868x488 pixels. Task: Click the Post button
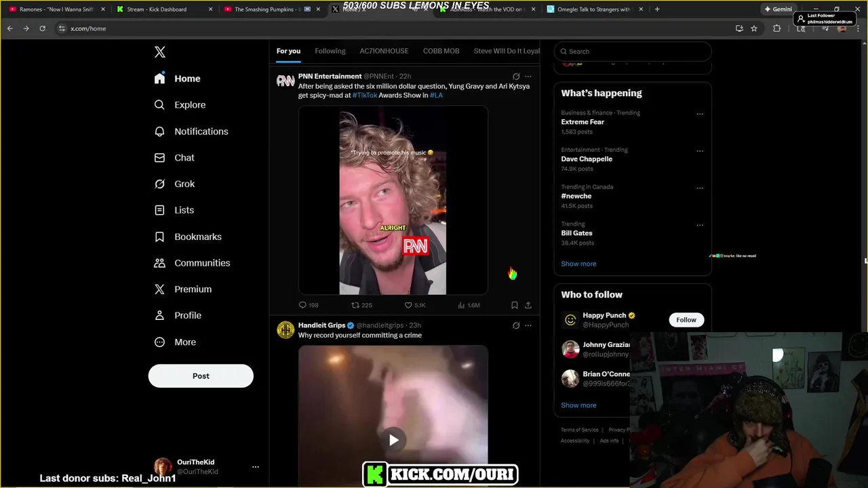[x=201, y=376]
